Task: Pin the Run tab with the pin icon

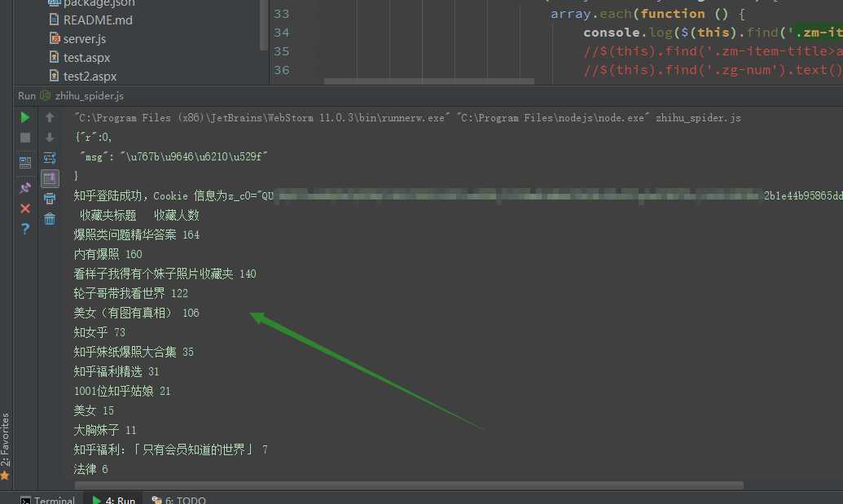Action: pyautogui.click(x=24, y=187)
